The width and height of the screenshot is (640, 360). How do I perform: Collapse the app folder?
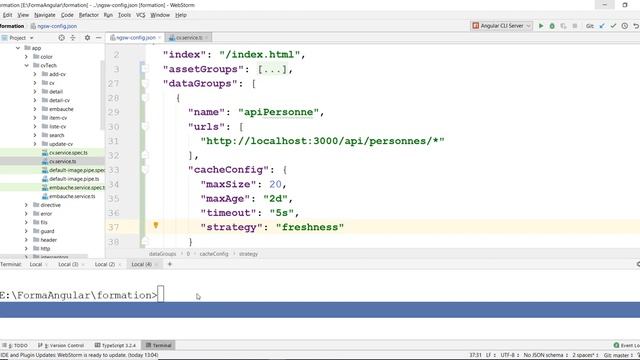click(18, 48)
